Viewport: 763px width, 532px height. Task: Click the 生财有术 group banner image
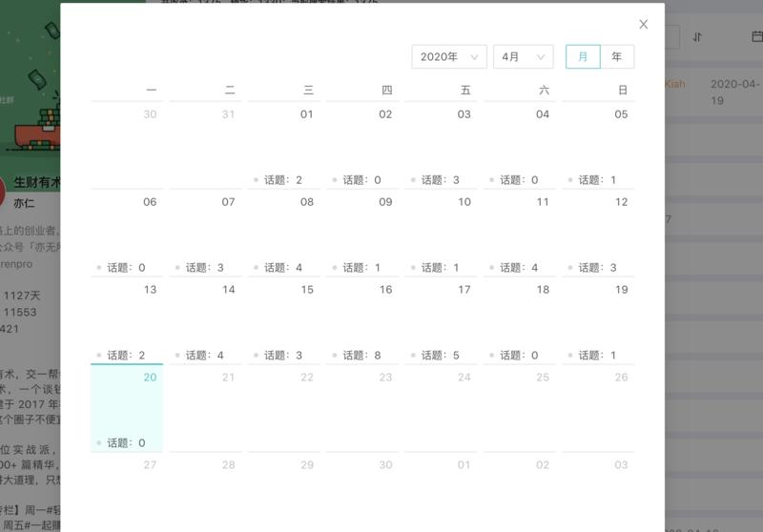[30, 86]
